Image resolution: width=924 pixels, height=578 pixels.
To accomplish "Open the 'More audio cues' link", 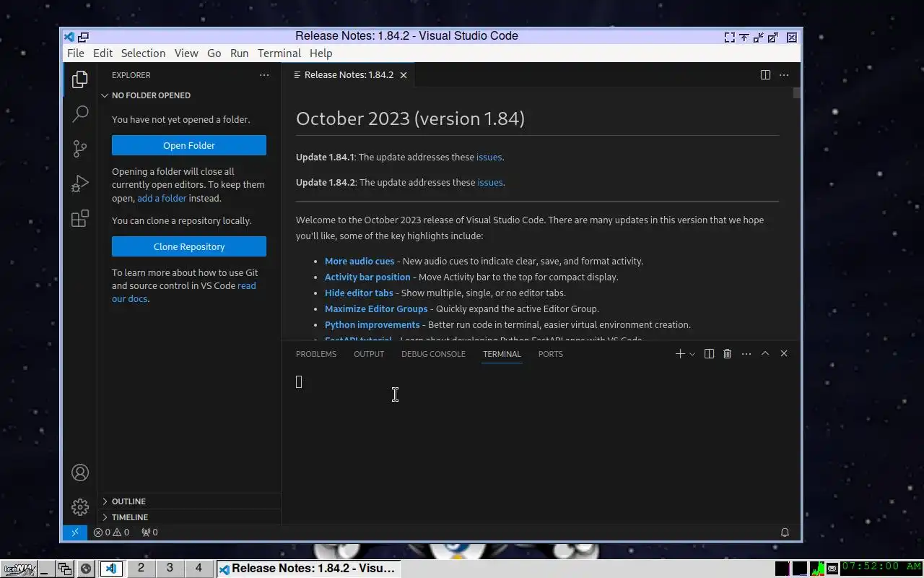I will [x=359, y=261].
